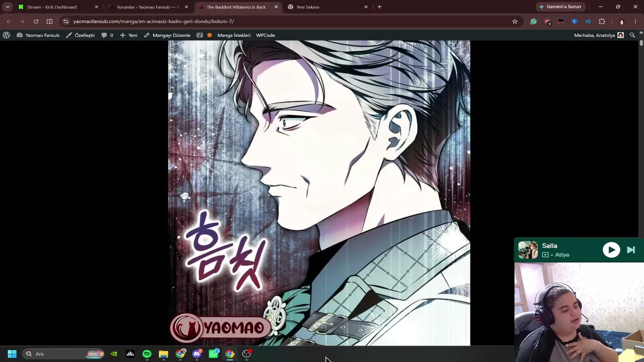Open Manga İstekleri in admin bar
Image resolution: width=644 pixels, height=362 pixels.
coord(234,35)
